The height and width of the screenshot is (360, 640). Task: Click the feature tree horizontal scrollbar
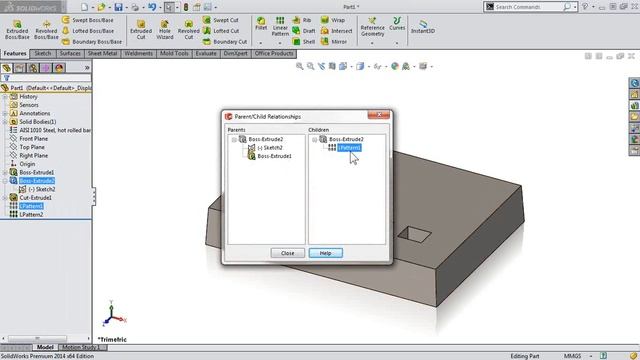pyautogui.click(x=37, y=338)
